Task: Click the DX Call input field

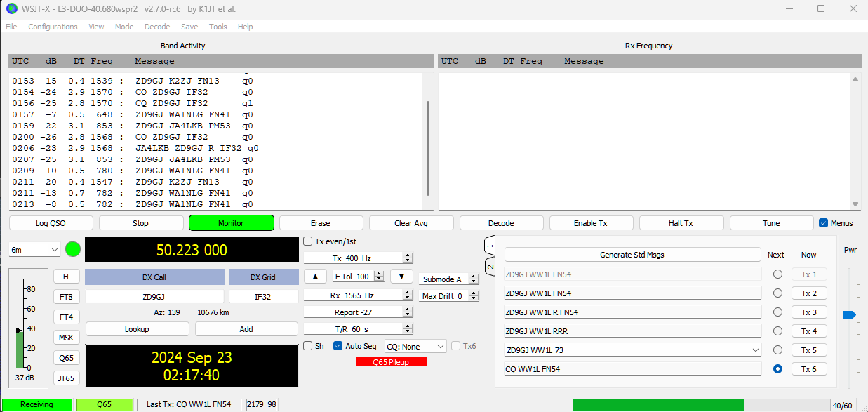Action: point(154,297)
